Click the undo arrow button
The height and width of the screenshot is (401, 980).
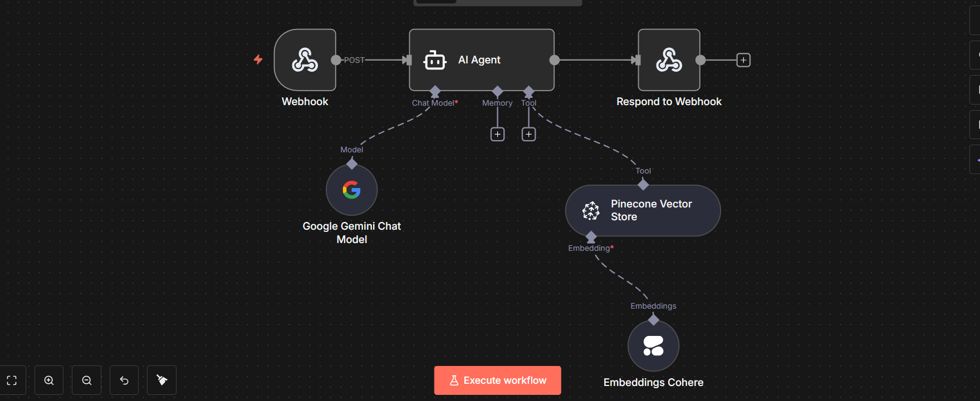[x=124, y=380]
